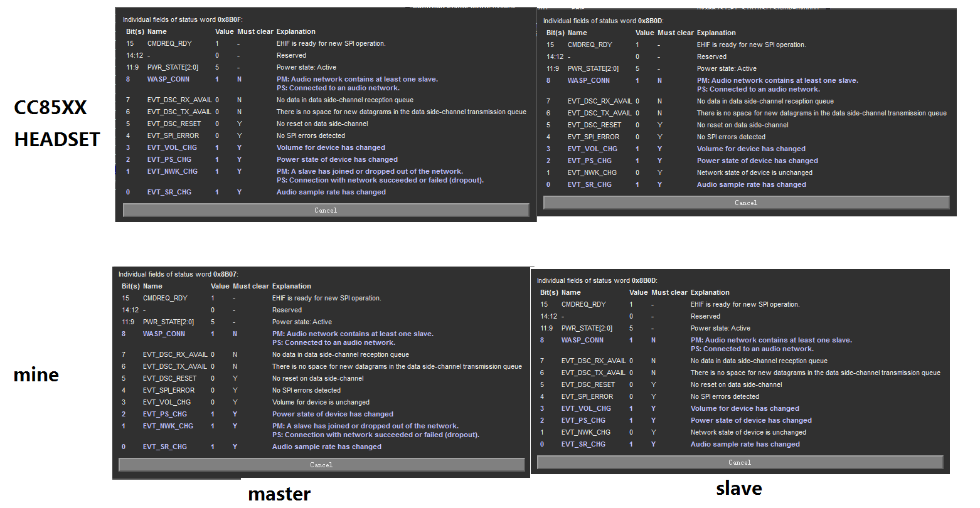Click 'Volume for device is unchanged' explanation
Image resolution: width=980 pixels, height=508 pixels.
[321, 403]
